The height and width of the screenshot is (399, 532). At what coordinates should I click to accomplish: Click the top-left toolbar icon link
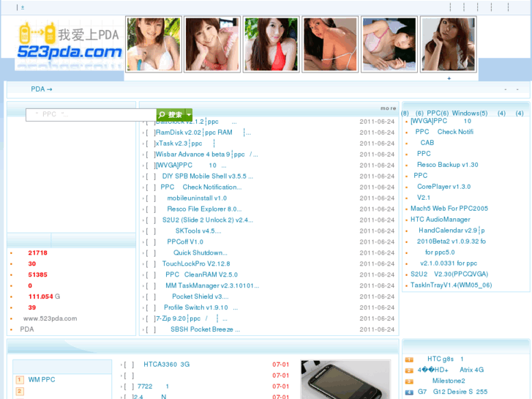tap(23, 7)
